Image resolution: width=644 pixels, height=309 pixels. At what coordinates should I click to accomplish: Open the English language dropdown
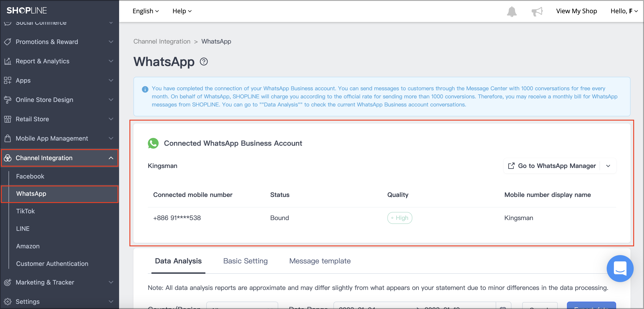[x=146, y=11]
